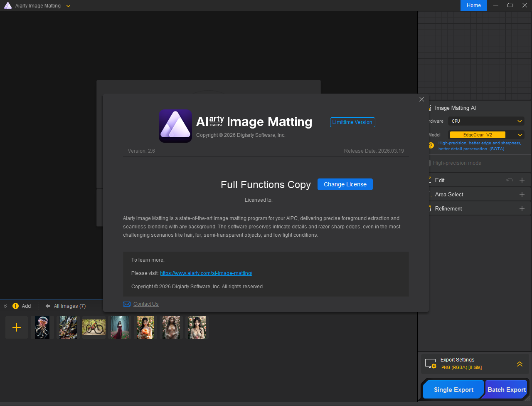Image resolution: width=532 pixels, height=406 pixels.
Task: Click the undo arrow in the Edit row
Action: [x=510, y=180]
